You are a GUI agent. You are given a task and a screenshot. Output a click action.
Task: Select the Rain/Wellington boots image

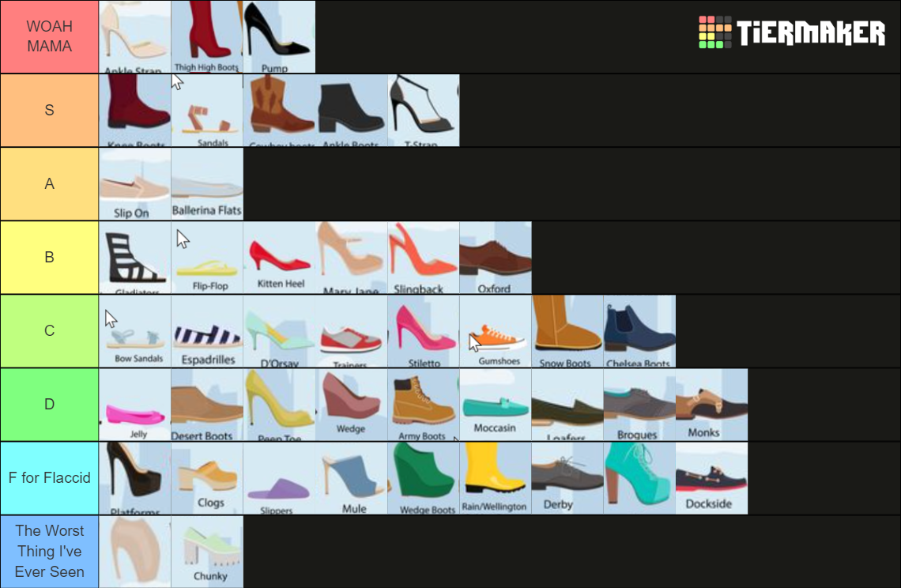click(495, 477)
